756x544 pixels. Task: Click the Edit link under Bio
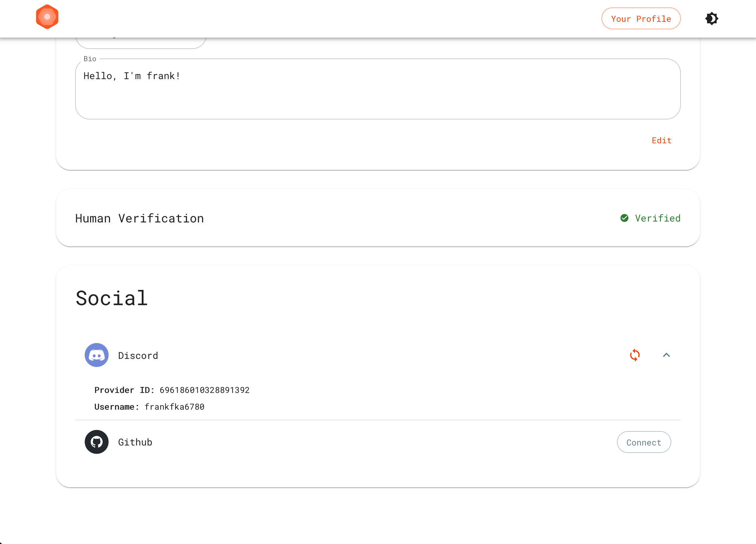tap(661, 140)
